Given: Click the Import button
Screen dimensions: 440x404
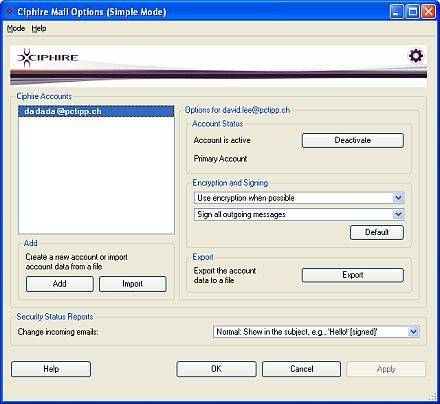Looking at the screenshot, I should (133, 284).
